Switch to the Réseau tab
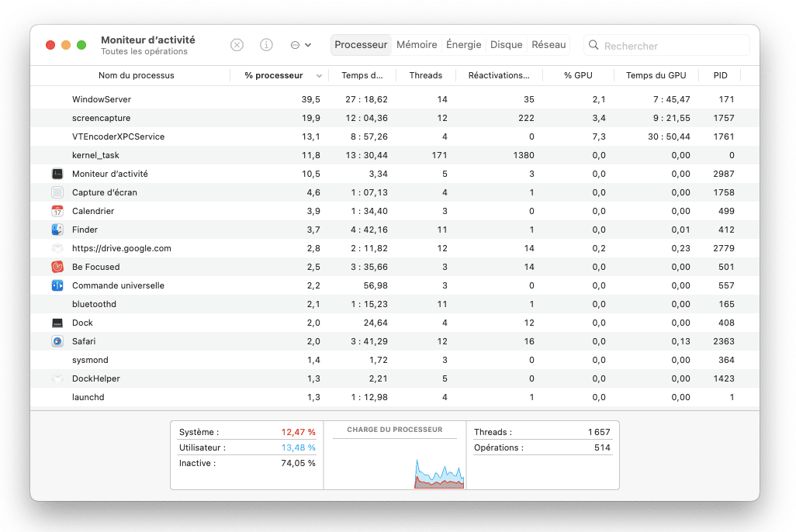796x532 pixels. [549, 45]
